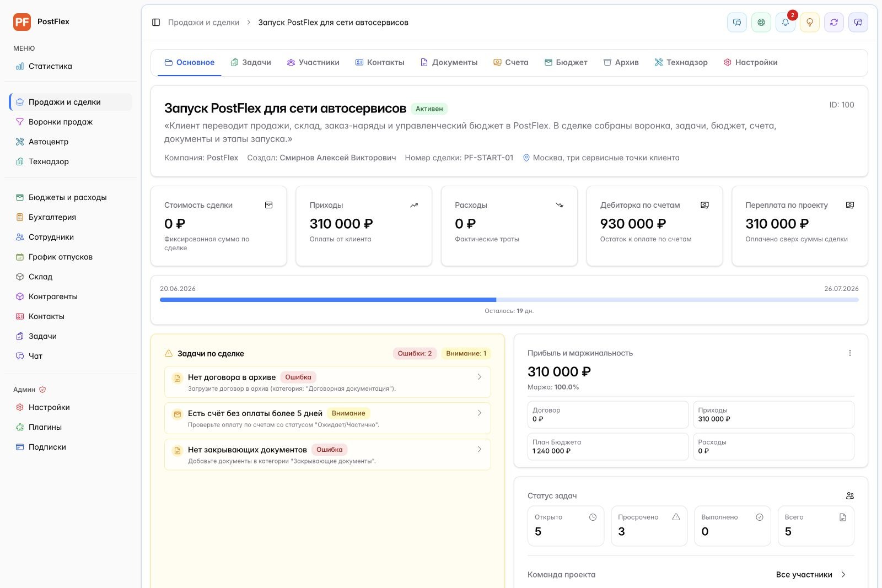
Task: Click the 'Просрочено' task counter card
Action: (x=649, y=526)
